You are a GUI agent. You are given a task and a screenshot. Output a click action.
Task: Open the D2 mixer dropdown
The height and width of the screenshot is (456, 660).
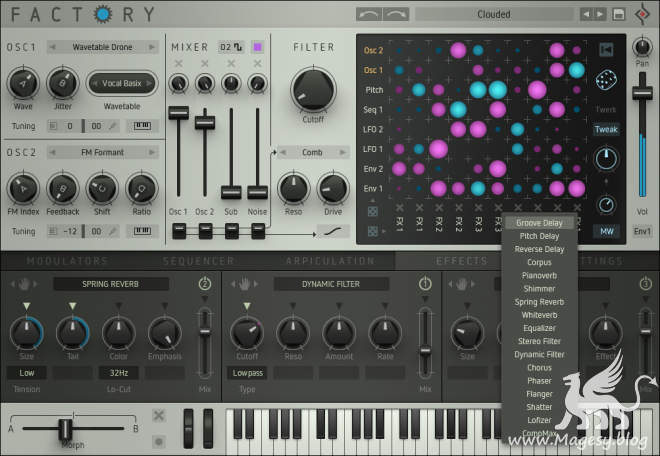click(231, 47)
